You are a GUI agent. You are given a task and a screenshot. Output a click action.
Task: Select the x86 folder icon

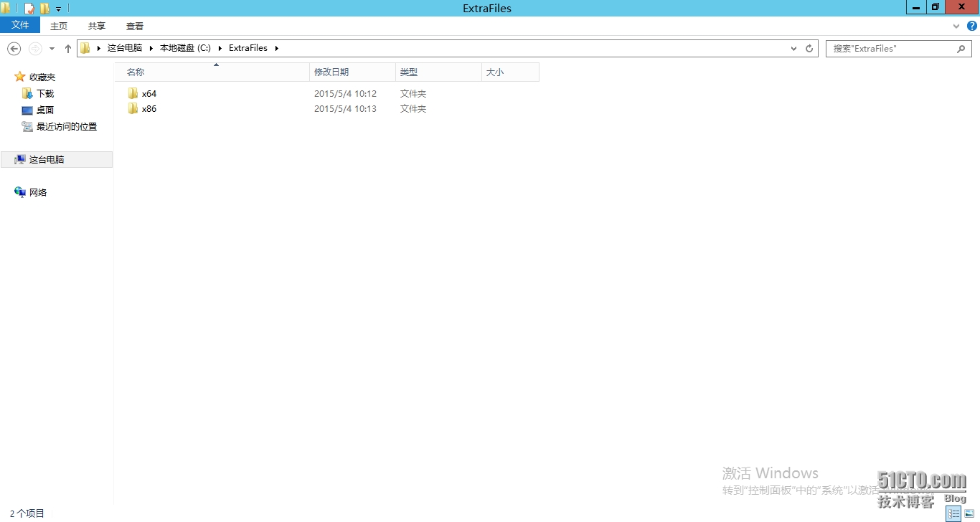[x=133, y=108]
